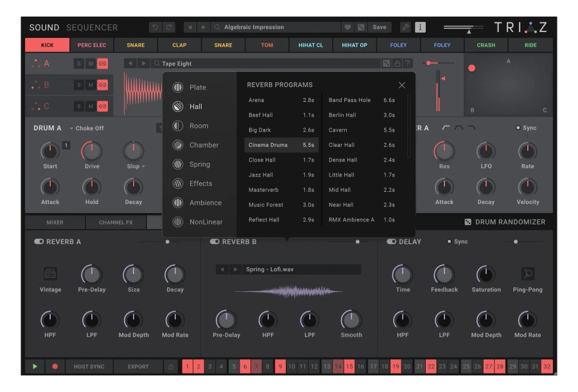Click the dice icon in the Tape Eight bar
Image resolution: width=578 pixels, height=392 pixels.
[x=387, y=64]
